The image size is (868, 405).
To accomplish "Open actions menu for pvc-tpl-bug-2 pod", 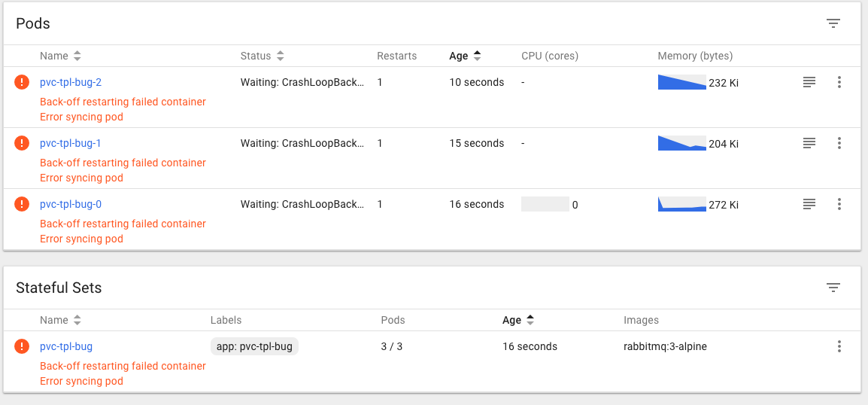I will pyautogui.click(x=839, y=82).
